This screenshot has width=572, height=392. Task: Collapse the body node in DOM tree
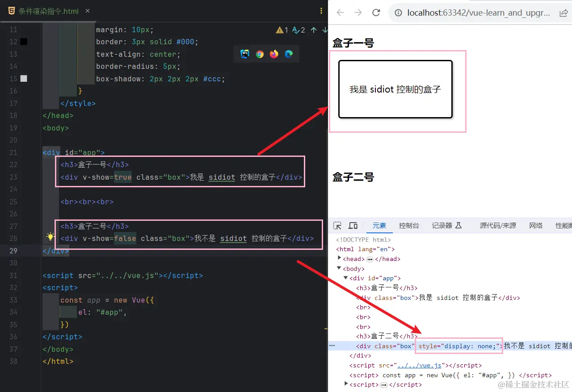pyautogui.click(x=340, y=268)
